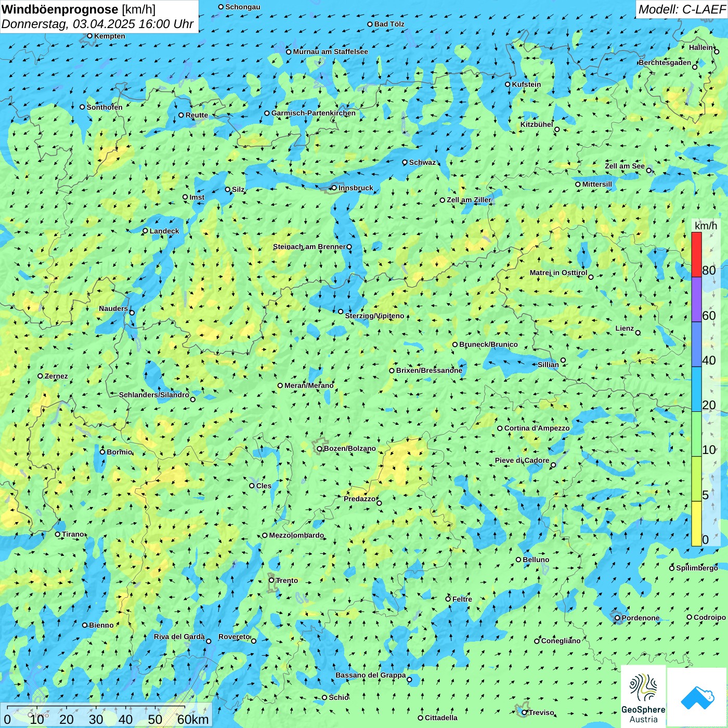Image resolution: width=728 pixels, height=728 pixels.
Task: Select the red 80 km/h legend swatch
Action: pyautogui.click(x=696, y=255)
